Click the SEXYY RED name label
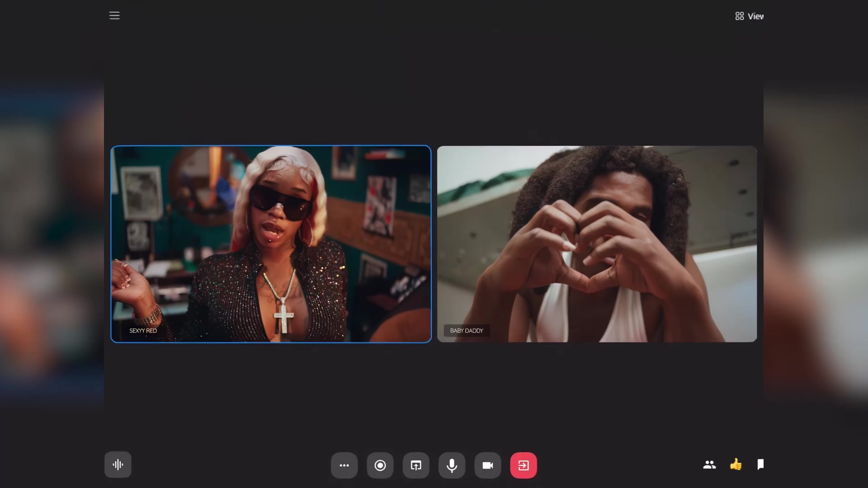The image size is (868, 488). (143, 331)
